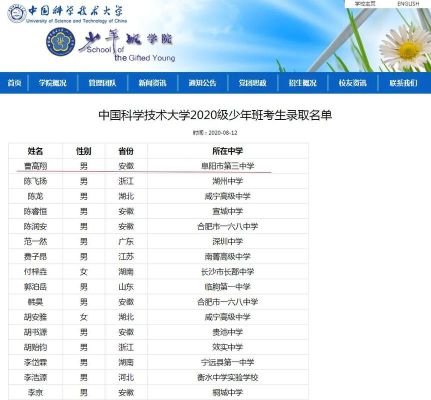The width and height of the screenshot is (431, 400).
Task: Click the school cell 阜阳市第三中学
Action: (228, 166)
